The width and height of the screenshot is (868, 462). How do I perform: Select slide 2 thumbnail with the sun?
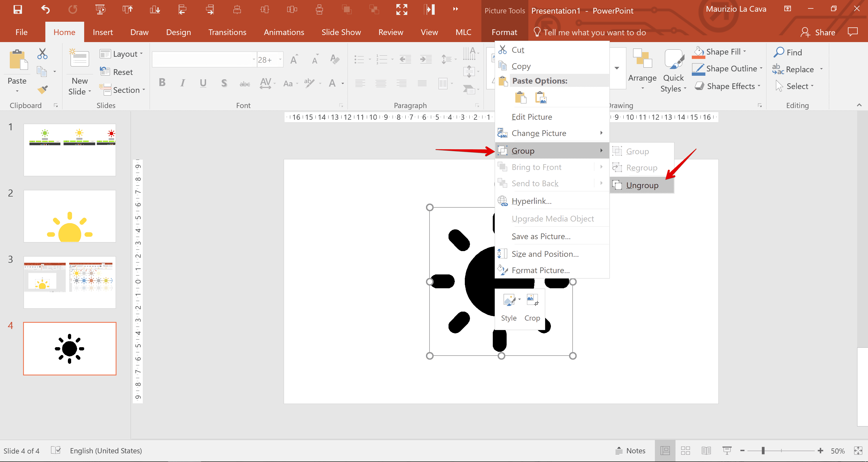(x=70, y=216)
